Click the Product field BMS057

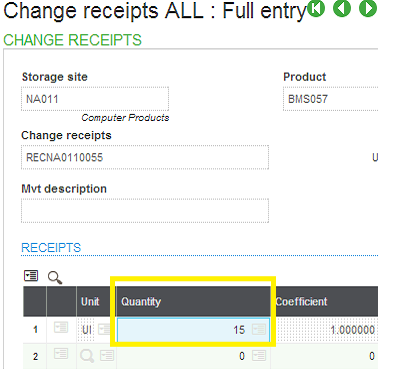click(x=331, y=99)
